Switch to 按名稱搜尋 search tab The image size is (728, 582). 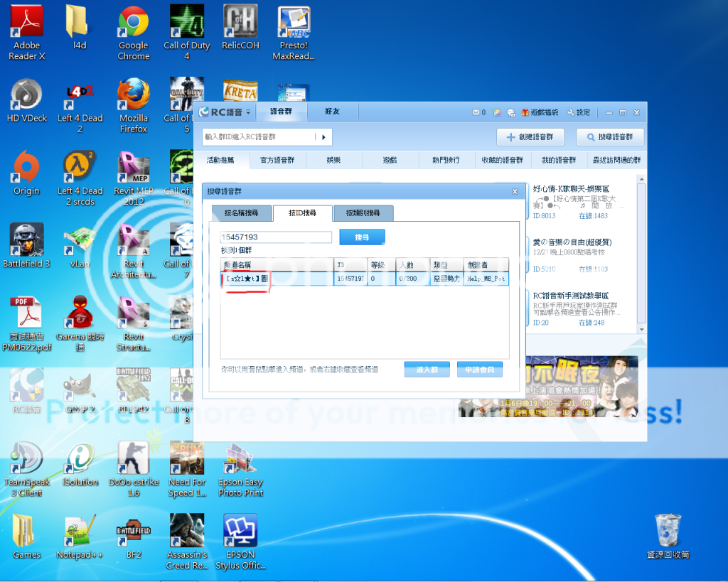242,213
